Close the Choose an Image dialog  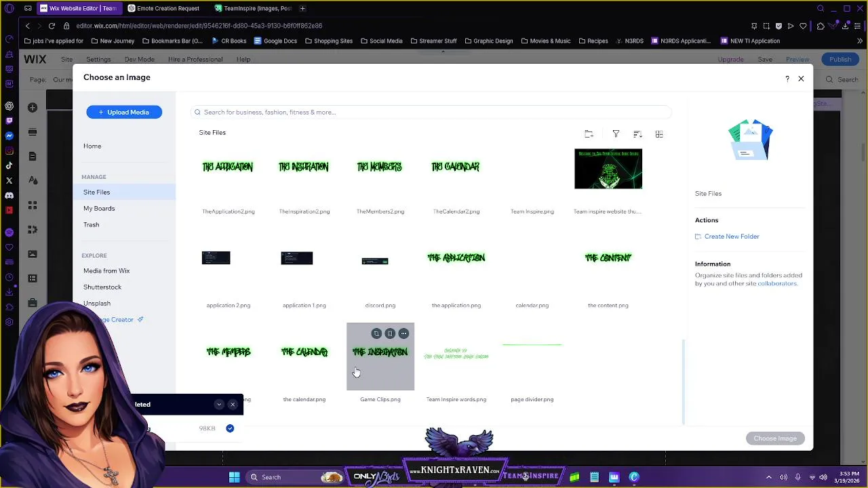(801, 79)
